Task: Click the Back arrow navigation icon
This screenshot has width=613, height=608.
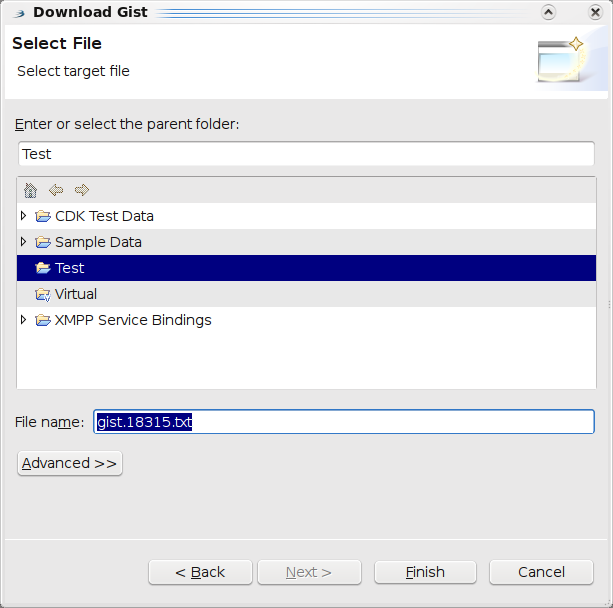Action: pos(56,190)
